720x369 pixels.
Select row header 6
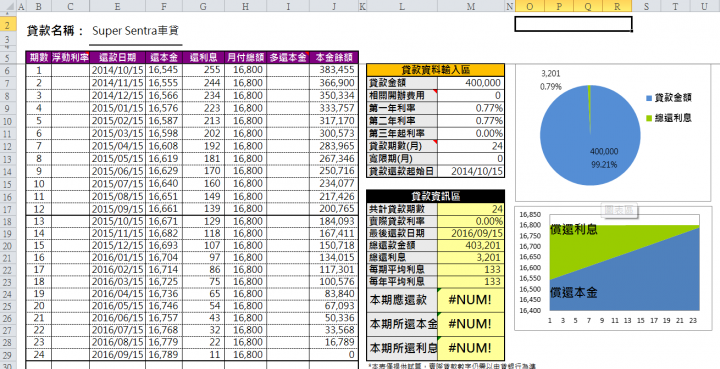9,70
